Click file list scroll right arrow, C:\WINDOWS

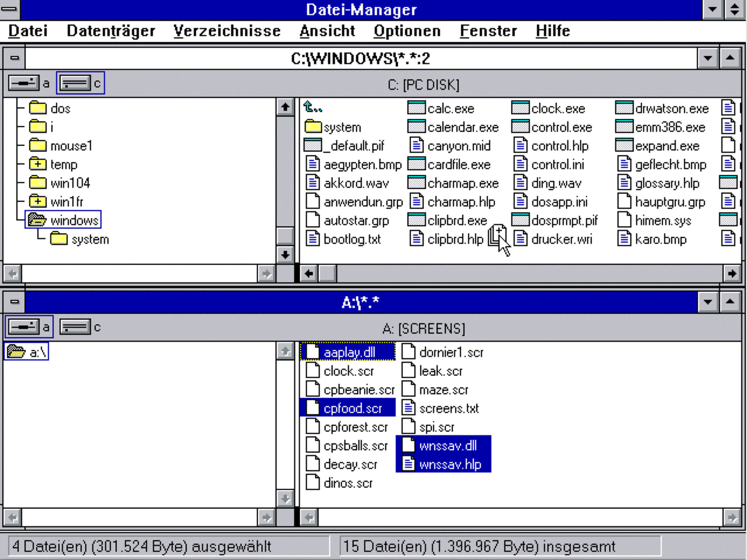(x=732, y=273)
